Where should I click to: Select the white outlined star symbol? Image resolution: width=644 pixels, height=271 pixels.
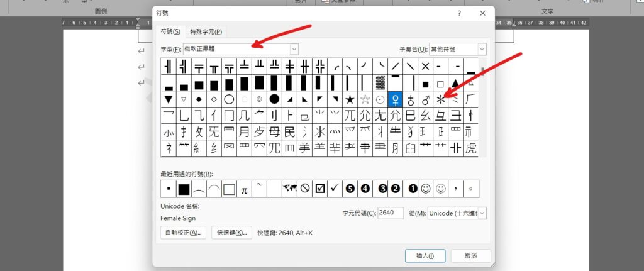click(x=365, y=99)
